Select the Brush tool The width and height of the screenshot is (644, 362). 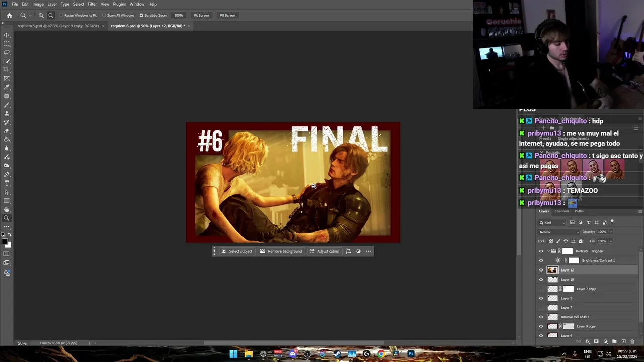(x=7, y=105)
